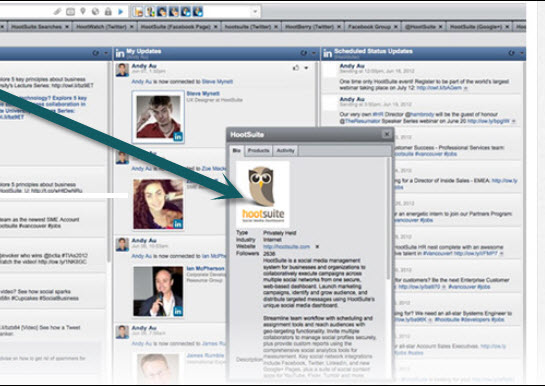
Task: Open the Activity tab in HootSuite popup
Action: point(285,150)
